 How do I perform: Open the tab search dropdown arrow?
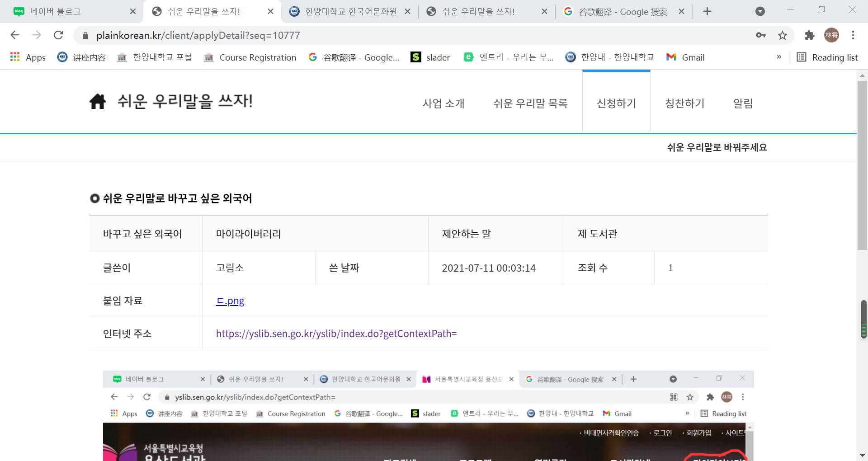(x=760, y=12)
